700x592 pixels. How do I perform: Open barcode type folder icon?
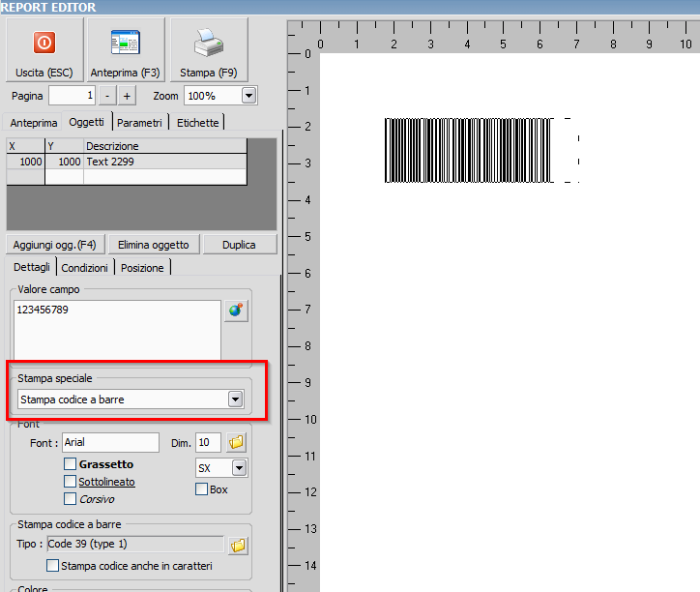(238, 546)
